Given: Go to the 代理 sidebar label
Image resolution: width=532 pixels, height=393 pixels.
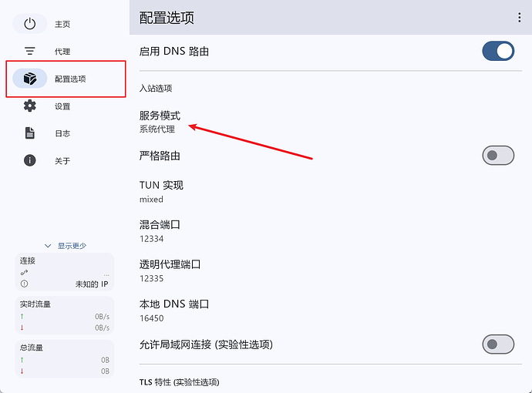Looking at the screenshot, I should click(x=62, y=52).
